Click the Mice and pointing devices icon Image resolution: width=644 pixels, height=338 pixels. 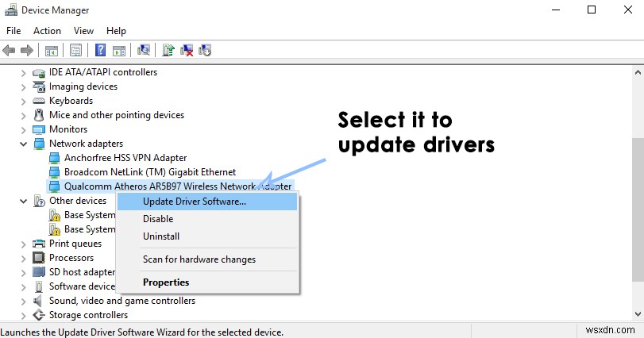point(39,115)
